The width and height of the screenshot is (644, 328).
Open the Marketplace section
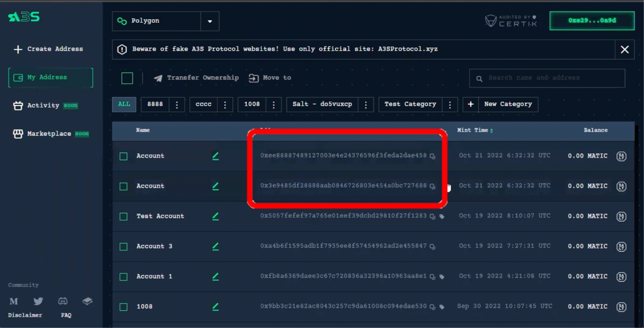pyautogui.click(x=51, y=133)
